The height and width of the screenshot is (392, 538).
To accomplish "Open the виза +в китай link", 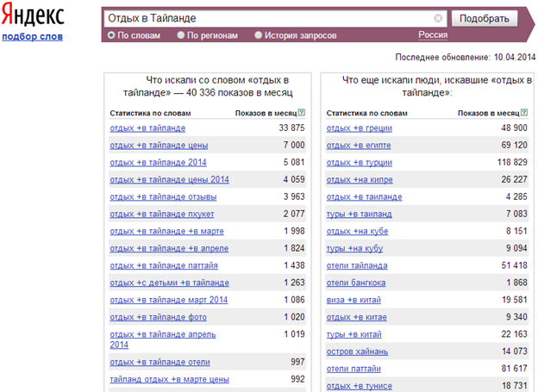I will click(353, 300).
